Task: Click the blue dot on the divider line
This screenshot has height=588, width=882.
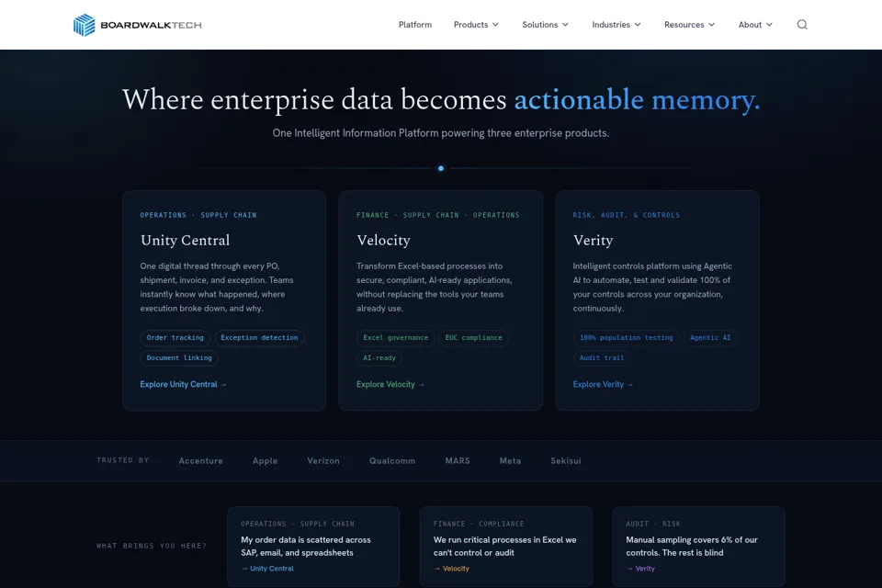Action: click(441, 168)
